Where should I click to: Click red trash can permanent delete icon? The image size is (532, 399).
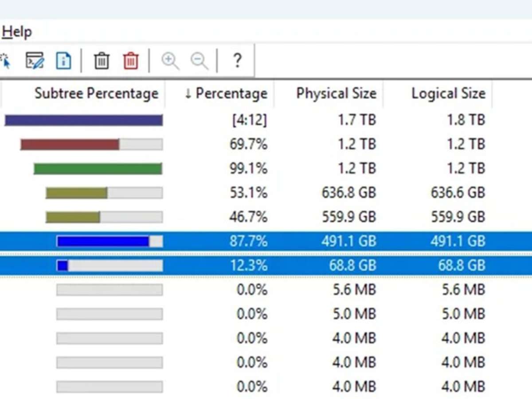click(x=130, y=60)
